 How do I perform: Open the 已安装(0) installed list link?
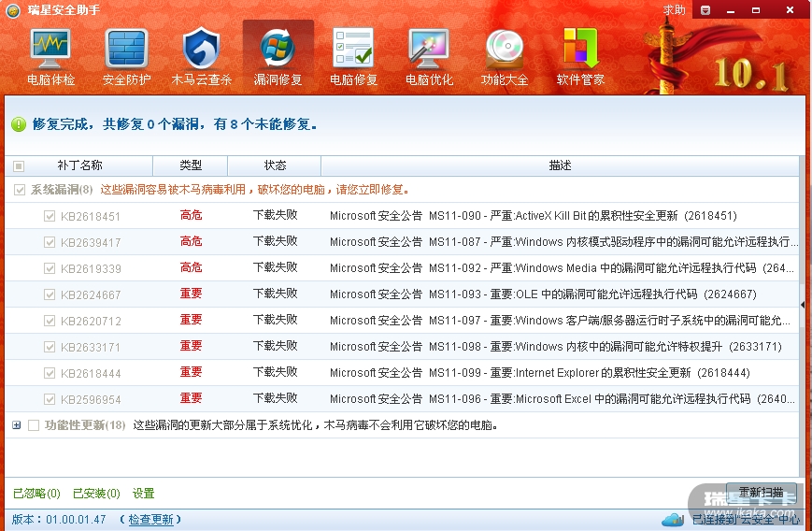(96, 494)
